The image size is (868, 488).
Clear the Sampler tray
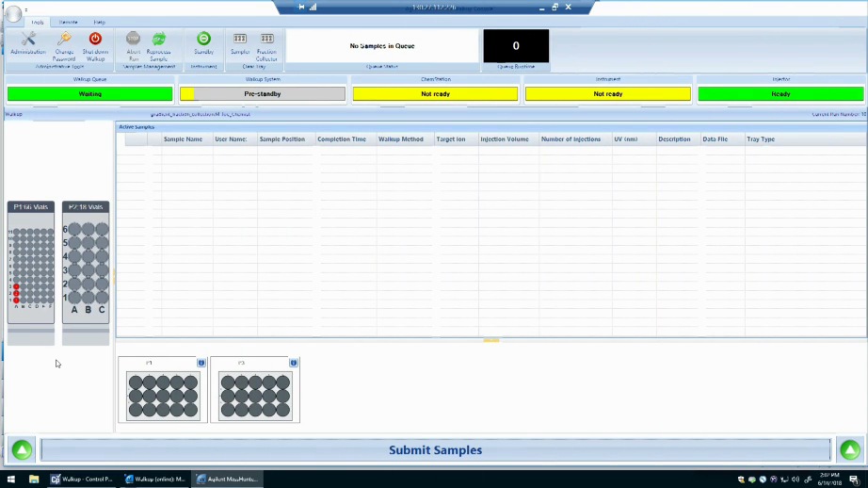(240, 41)
